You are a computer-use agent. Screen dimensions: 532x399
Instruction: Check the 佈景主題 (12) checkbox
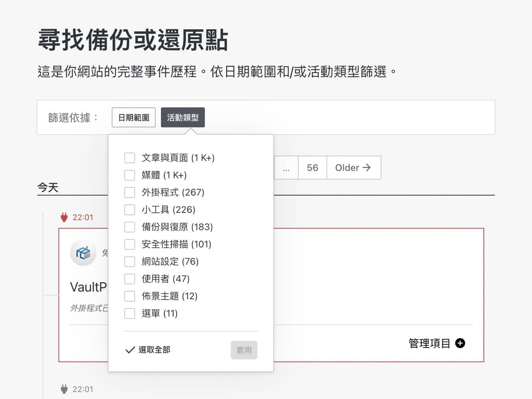(130, 296)
